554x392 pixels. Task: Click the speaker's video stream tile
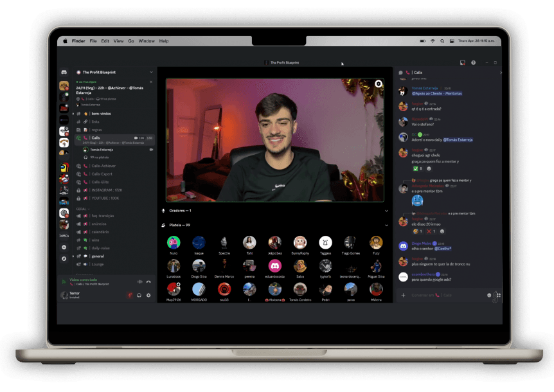(x=275, y=140)
